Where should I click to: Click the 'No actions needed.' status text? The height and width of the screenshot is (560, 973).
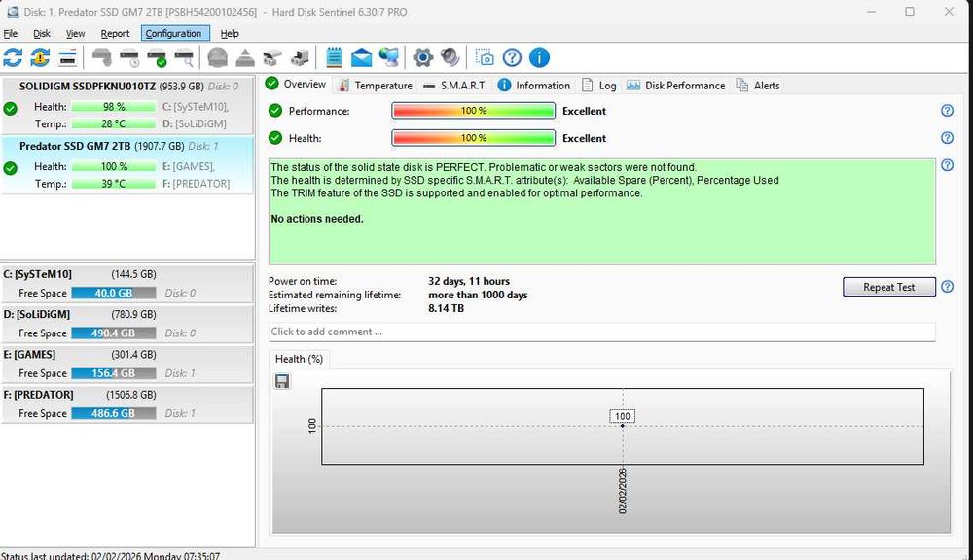point(317,219)
